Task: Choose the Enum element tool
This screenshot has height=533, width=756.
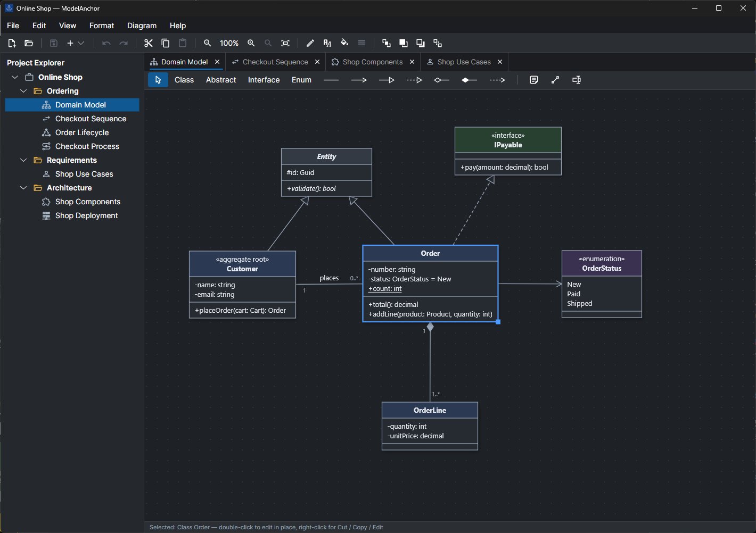Action: click(x=301, y=80)
